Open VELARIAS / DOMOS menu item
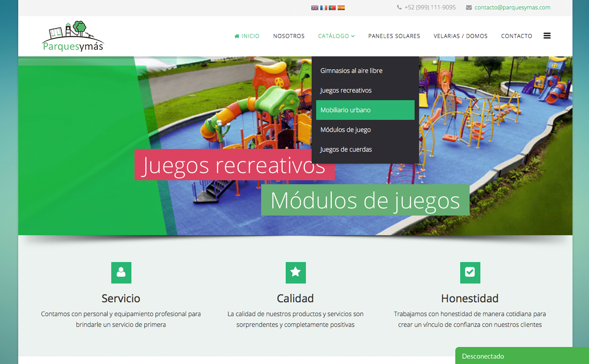The image size is (589, 364). point(461,36)
